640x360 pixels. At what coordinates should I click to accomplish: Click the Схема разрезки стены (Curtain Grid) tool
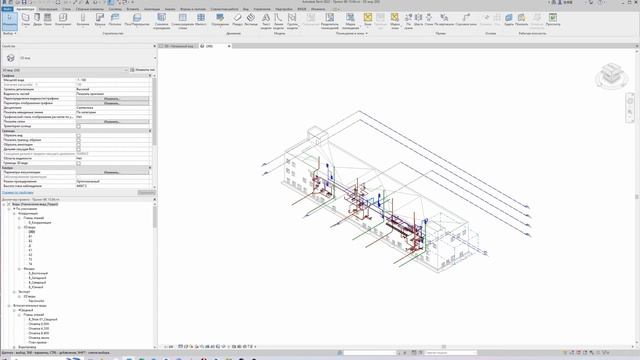pyautogui.click(x=182, y=21)
